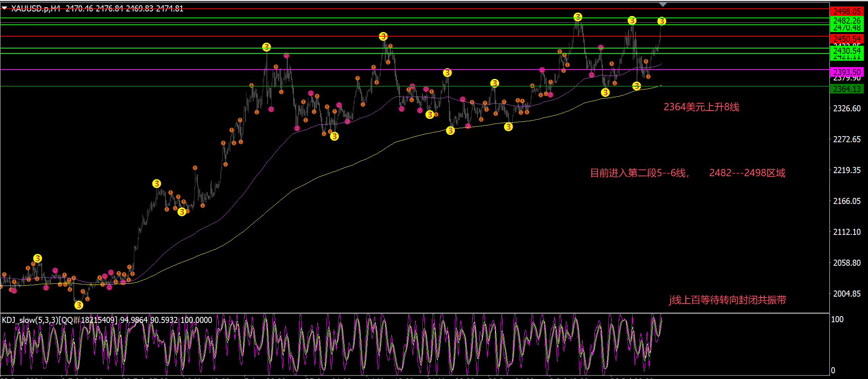Click the 2004.85 value on price axis
868x379 pixels.
point(847,294)
